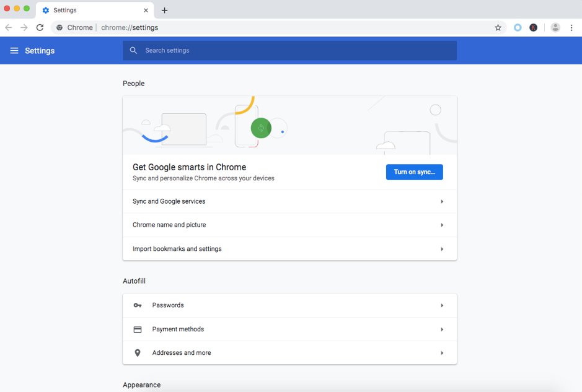Open Chrome's three-dot menu
The image size is (582, 392).
(x=571, y=28)
